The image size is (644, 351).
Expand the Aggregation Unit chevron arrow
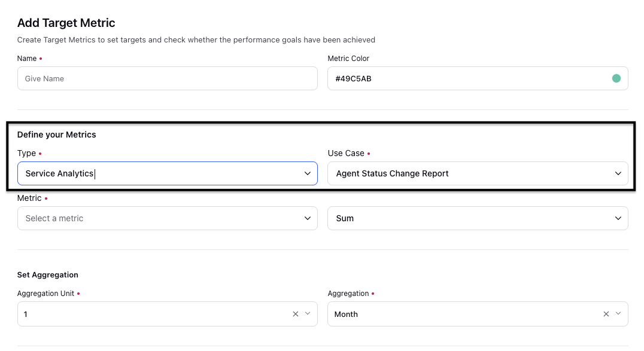308,314
